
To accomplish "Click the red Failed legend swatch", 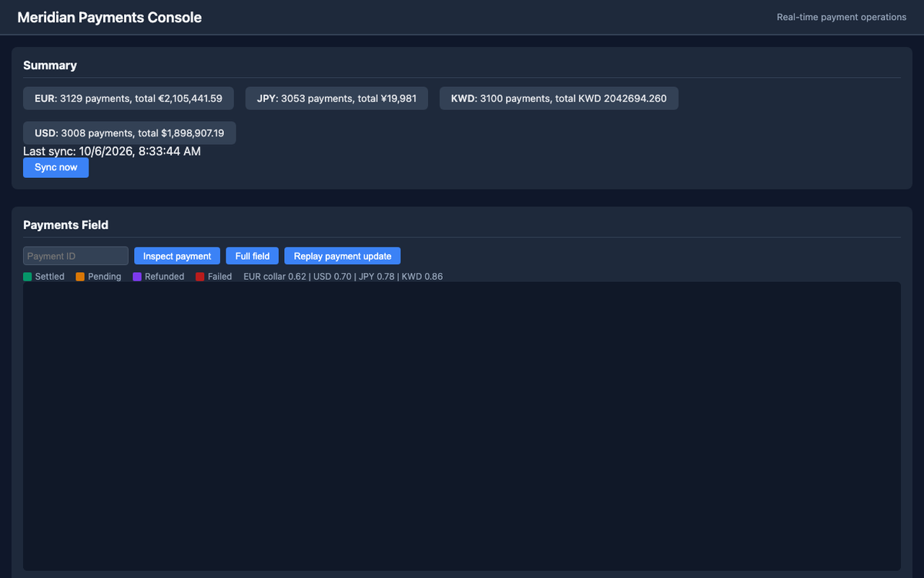I will [200, 277].
